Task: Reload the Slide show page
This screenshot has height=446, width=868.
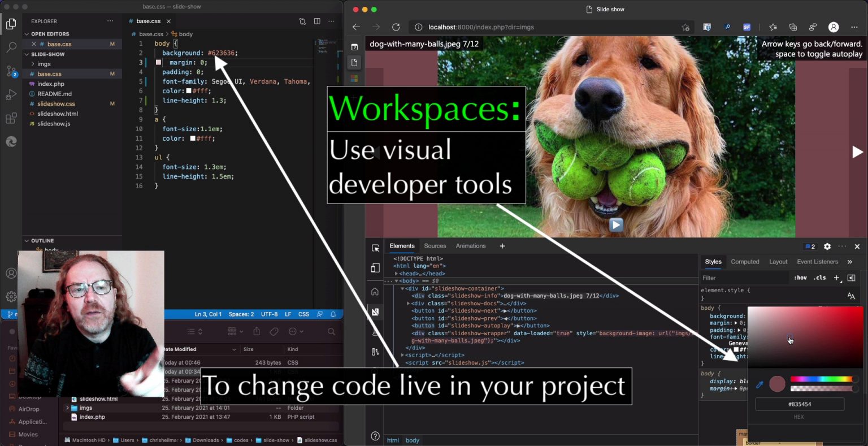Action: point(396,27)
